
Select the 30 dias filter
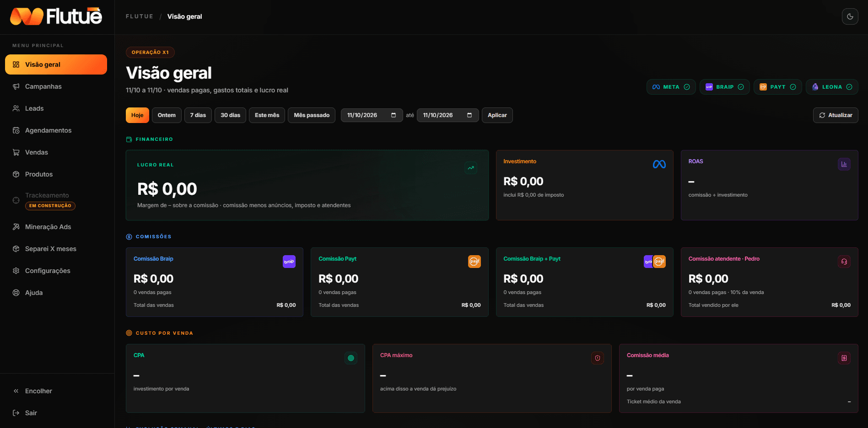230,115
